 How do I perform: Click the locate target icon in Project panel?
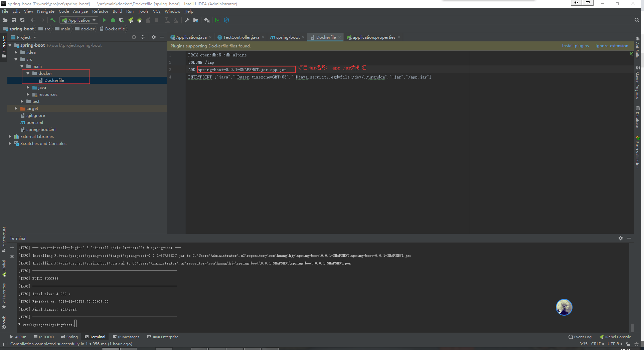click(x=134, y=37)
